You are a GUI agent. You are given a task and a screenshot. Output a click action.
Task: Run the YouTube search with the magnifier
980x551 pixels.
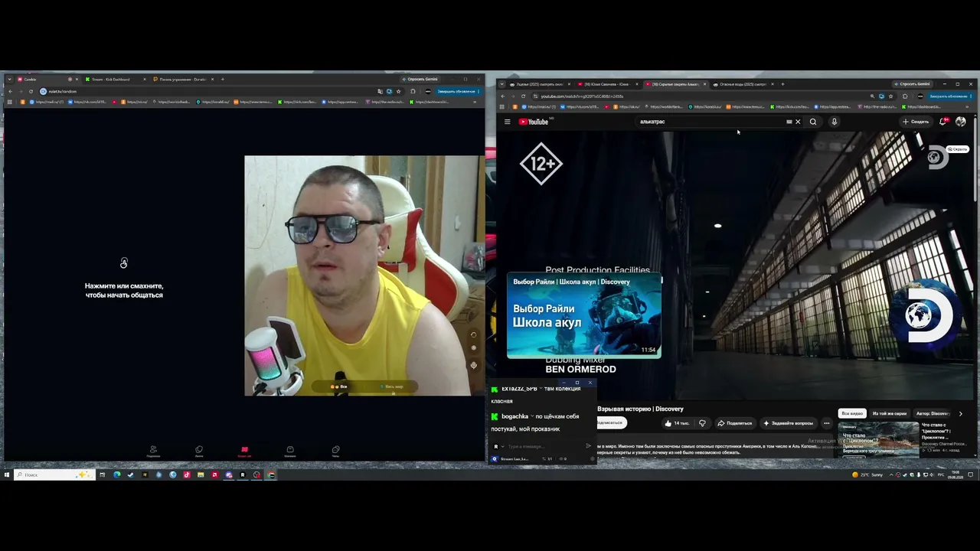tap(813, 122)
